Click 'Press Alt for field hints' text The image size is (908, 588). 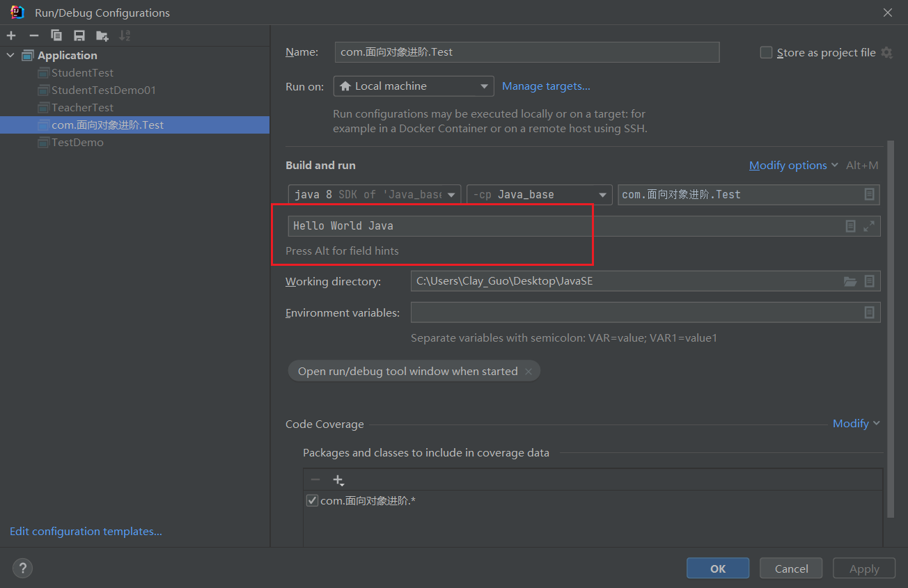pos(342,251)
